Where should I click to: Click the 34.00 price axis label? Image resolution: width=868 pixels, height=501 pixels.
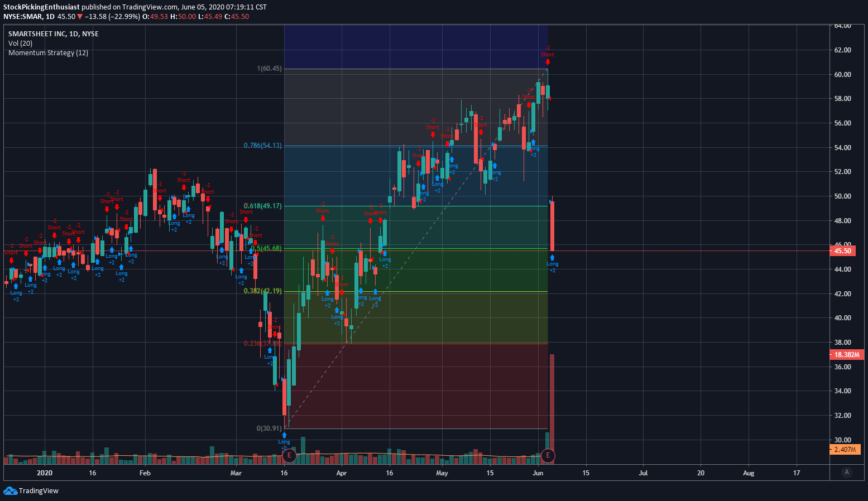click(842, 391)
